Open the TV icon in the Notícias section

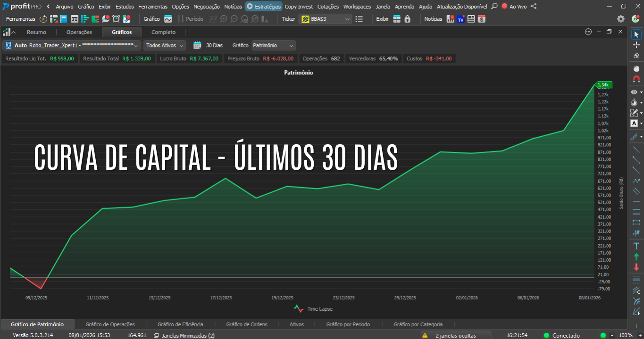pyautogui.click(x=460, y=19)
